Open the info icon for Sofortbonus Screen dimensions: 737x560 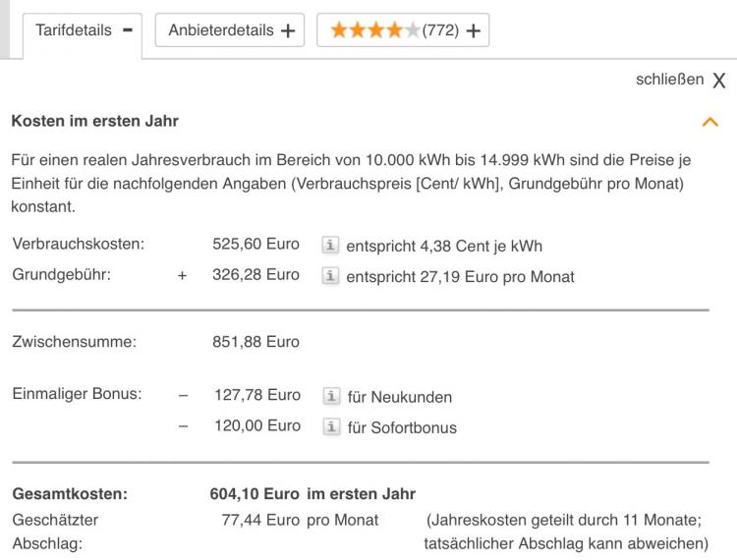click(x=331, y=427)
